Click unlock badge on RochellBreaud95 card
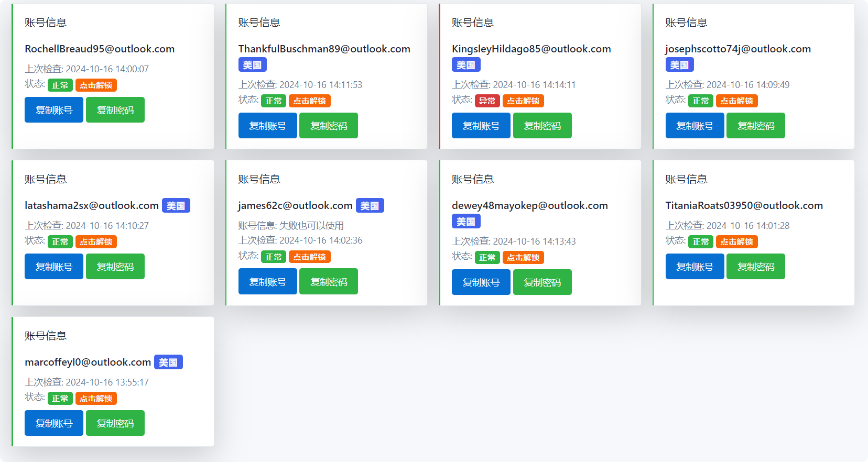This screenshot has height=462, width=868. click(x=96, y=85)
